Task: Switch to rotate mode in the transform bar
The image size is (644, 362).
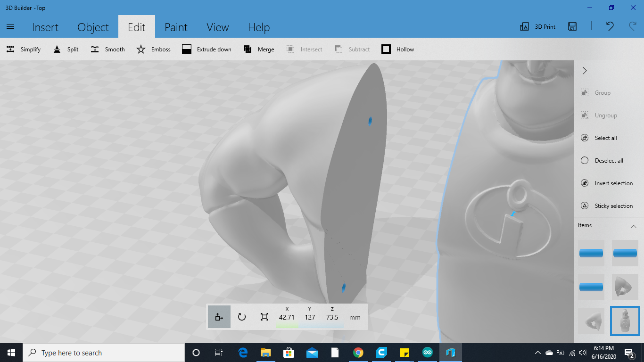Action: coord(242,316)
